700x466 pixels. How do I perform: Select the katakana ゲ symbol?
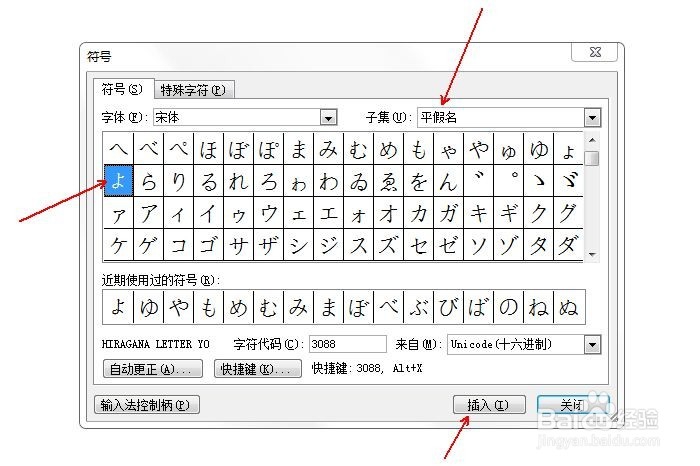pos(149,245)
